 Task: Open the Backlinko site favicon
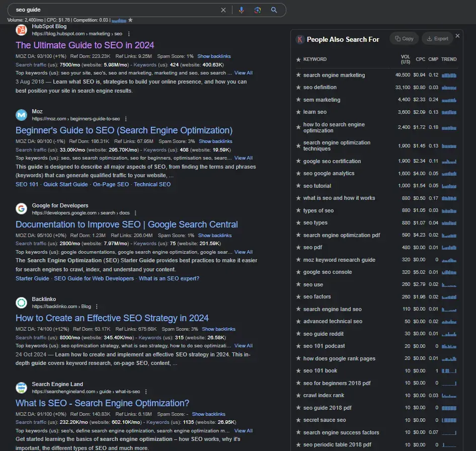pyautogui.click(x=21, y=303)
